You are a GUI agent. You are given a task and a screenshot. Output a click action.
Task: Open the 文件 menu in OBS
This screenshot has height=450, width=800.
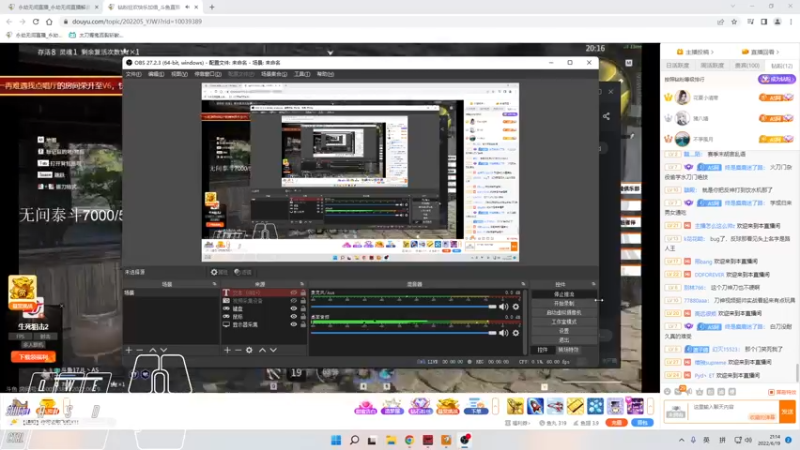[133, 74]
